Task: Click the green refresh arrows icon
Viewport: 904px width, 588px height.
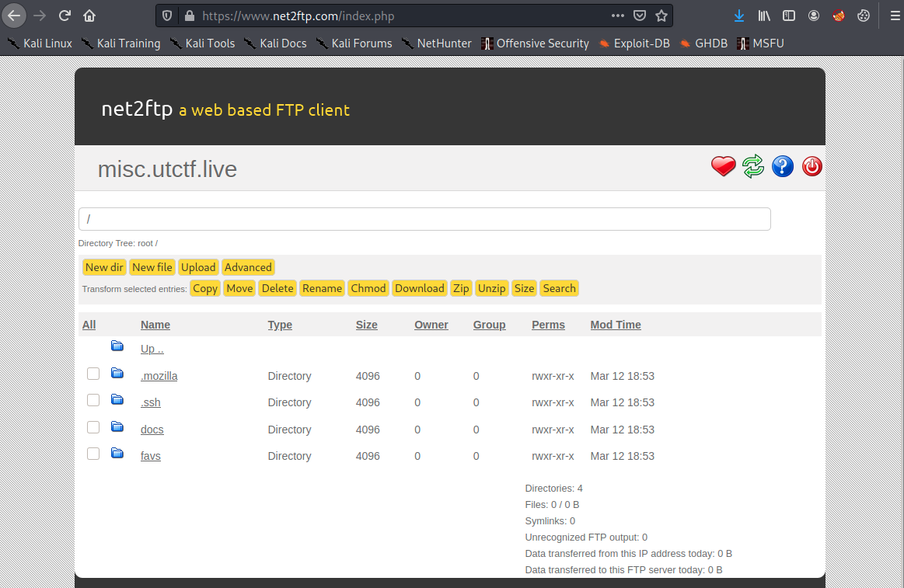Action: (x=753, y=166)
